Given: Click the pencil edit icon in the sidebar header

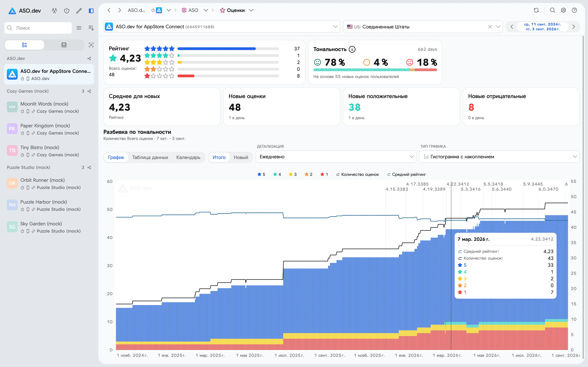Looking at the screenshot, I should point(79,11).
